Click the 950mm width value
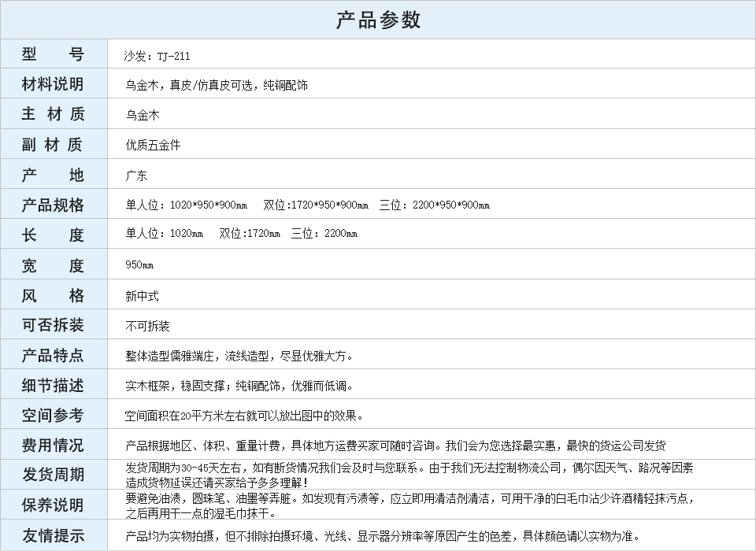Image resolution: width=756 pixels, height=551 pixels. 139,265
